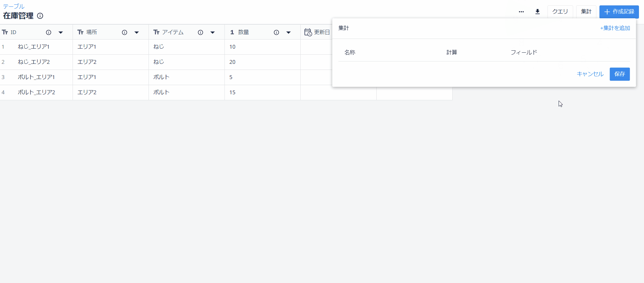Click the 作成記録 button
Image resolution: width=644 pixels, height=283 pixels.
coord(619,12)
